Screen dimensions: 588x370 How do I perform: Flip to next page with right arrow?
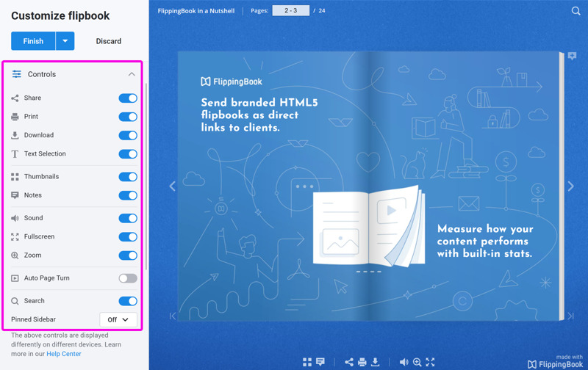pos(571,186)
